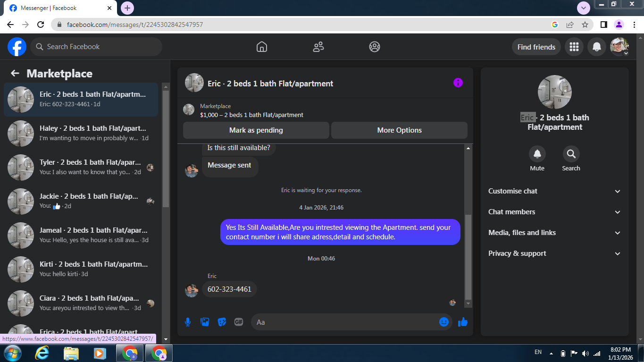Image resolution: width=644 pixels, height=362 pixels.
Task: Open Windows Media Player on taskbar
Action: click(x=100, y=353)
